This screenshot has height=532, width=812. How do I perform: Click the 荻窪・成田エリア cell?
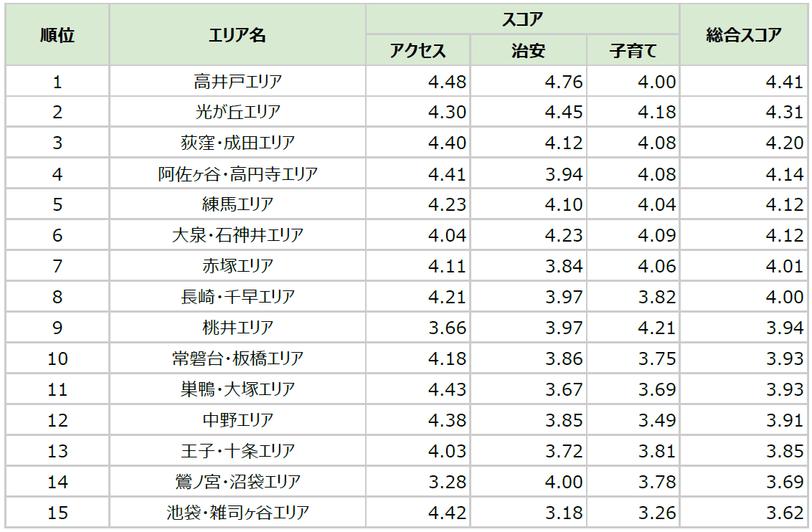[x=237, y=143]
